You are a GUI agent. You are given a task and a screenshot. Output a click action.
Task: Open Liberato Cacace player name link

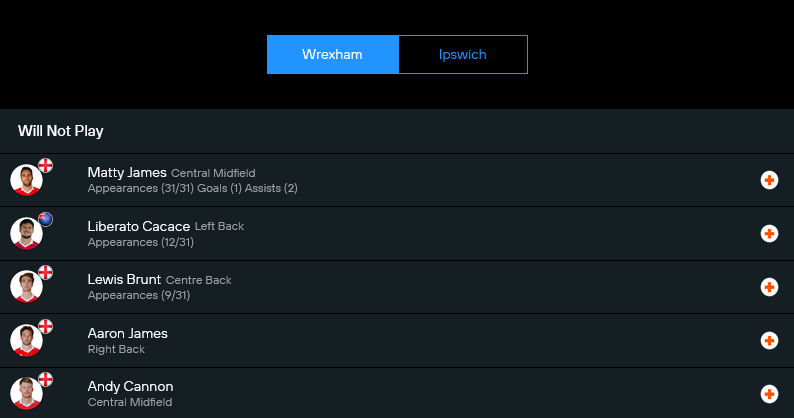tap(138, 226)
